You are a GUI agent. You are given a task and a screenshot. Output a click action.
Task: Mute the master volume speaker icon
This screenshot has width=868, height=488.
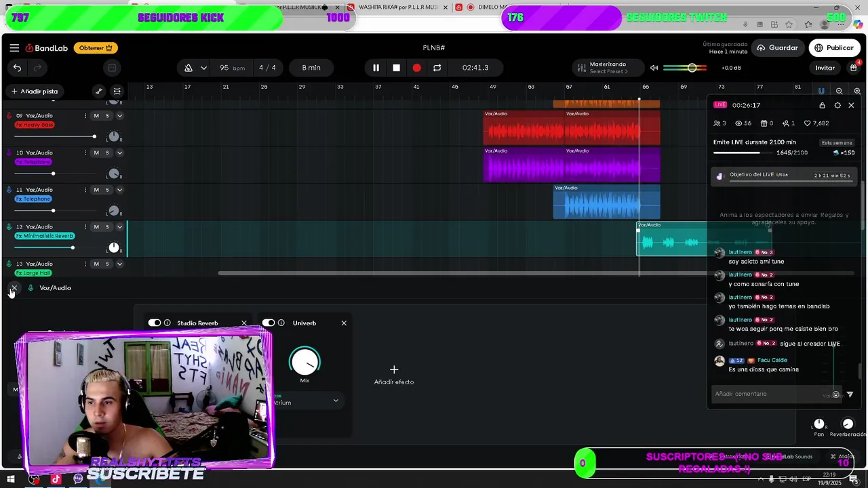pyautogui.click(x=654, y=68)
